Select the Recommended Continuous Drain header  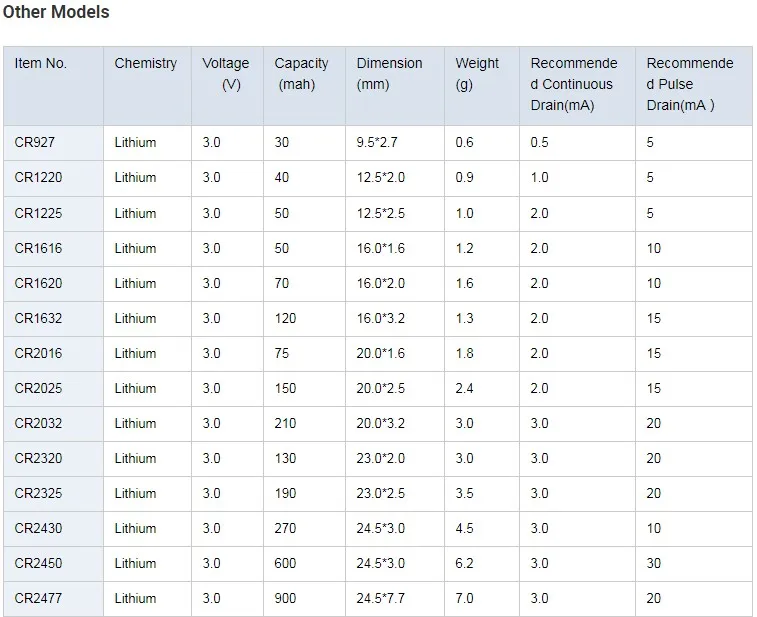pos(574,84)
